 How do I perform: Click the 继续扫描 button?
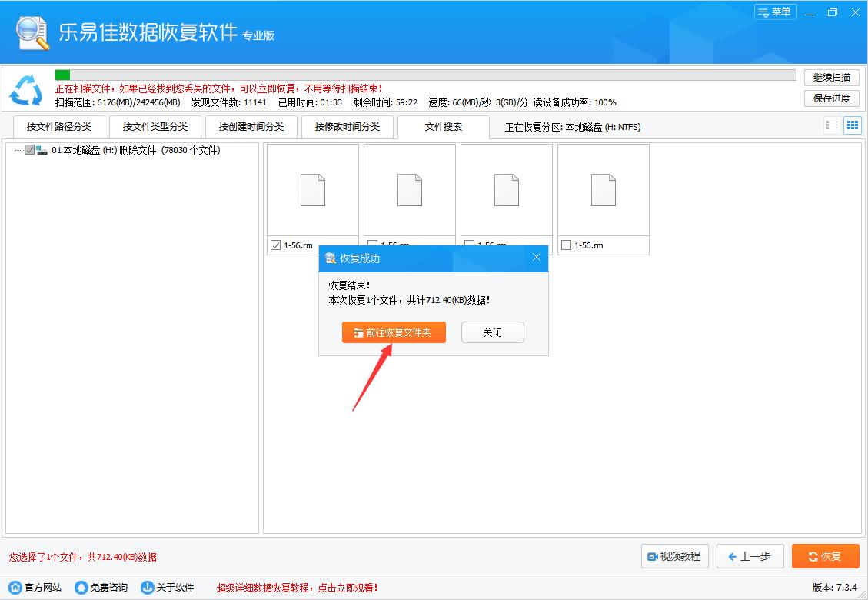tap(830, 76)
